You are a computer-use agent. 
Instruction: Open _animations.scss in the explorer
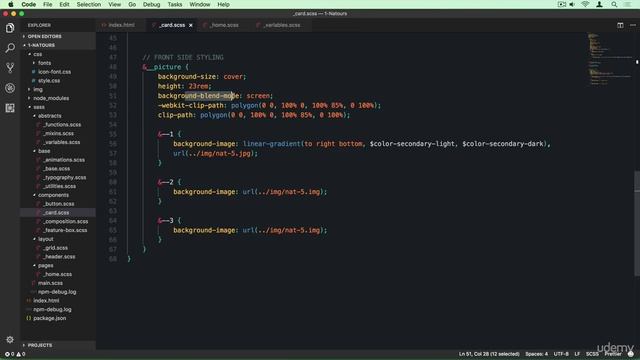coord(58,160)
